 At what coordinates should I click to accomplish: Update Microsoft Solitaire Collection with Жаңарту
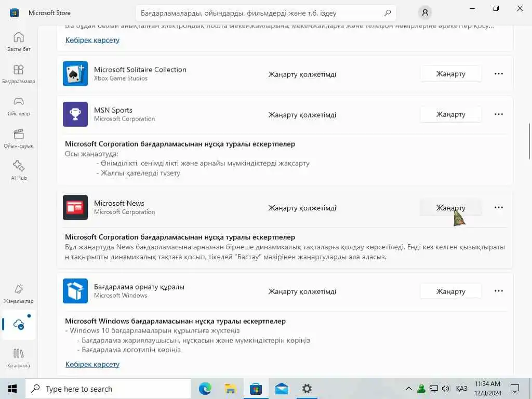pyautogui.click(x=450, y=74)
